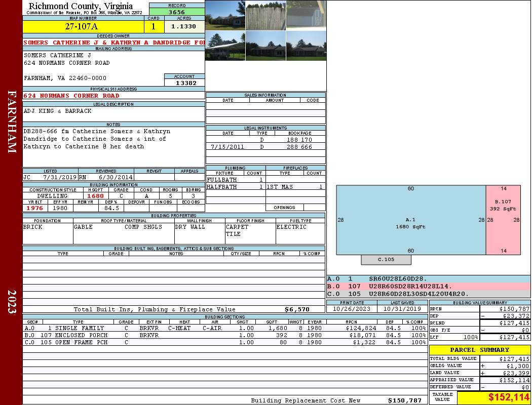
Task: Click the vertical FARNHAM sidebar label
Action: point(11,121)
